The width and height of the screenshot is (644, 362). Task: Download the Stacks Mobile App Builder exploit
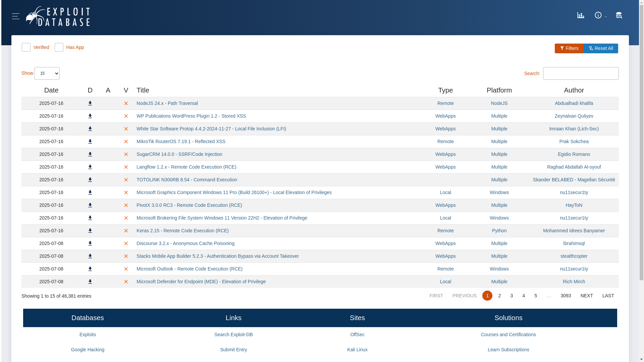pos(90,256)
